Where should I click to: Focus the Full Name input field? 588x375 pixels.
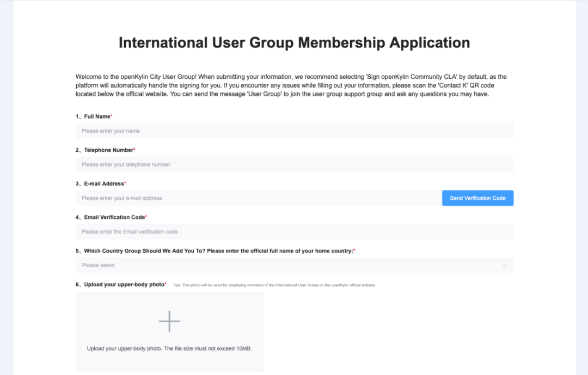(x=294, y=131)
